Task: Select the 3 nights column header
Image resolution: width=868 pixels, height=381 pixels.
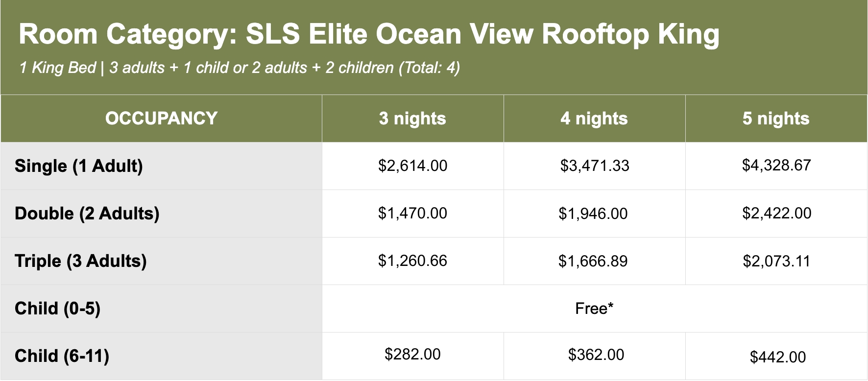Action: click(x=412, y=119)
